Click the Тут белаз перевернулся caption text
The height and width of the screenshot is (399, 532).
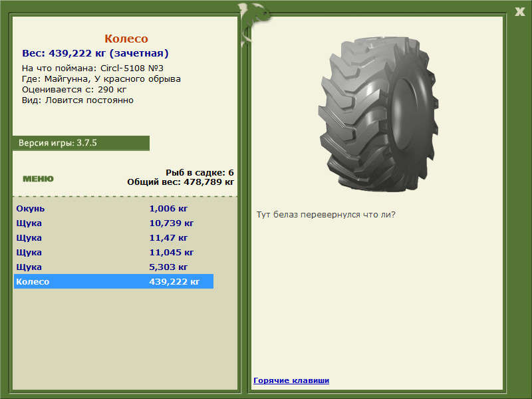326,215
